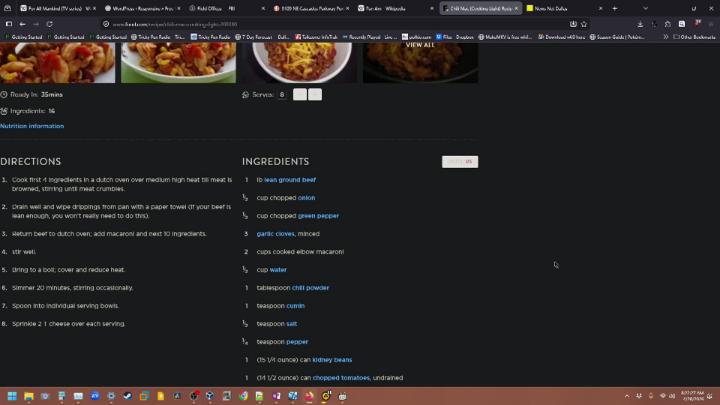Click the first serving adjust button
This screenshot has height=405, width=720.
point(300,95)
